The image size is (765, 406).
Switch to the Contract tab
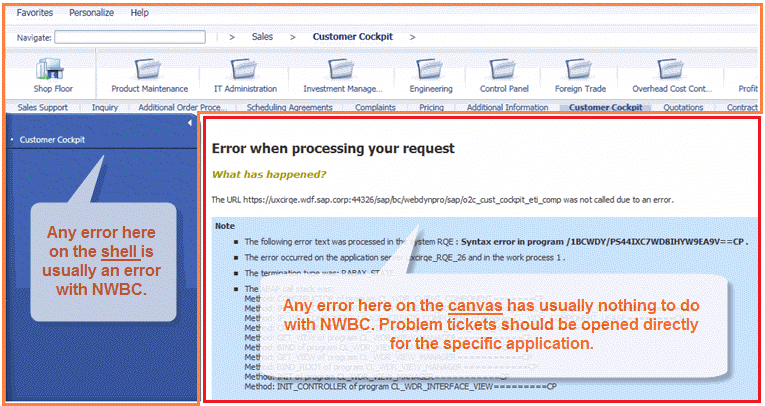[742, 107]
